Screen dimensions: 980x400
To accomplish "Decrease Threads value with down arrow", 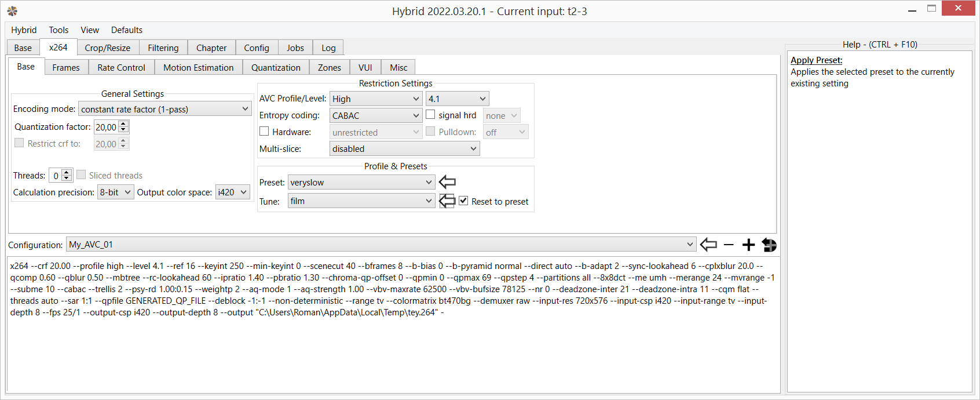I will click(67, 178).
